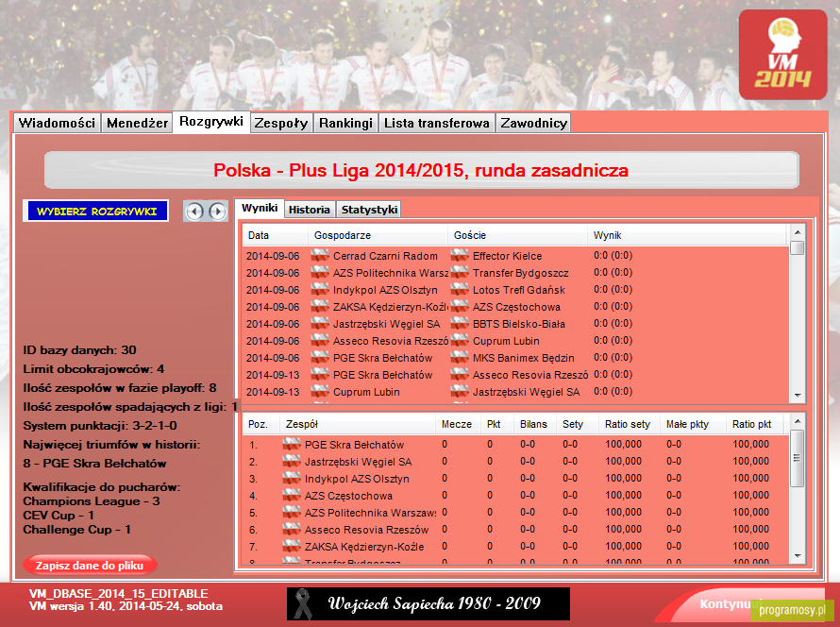Click the VM 2014 logo
840x627 pixels.
click(x=782, y=55)
